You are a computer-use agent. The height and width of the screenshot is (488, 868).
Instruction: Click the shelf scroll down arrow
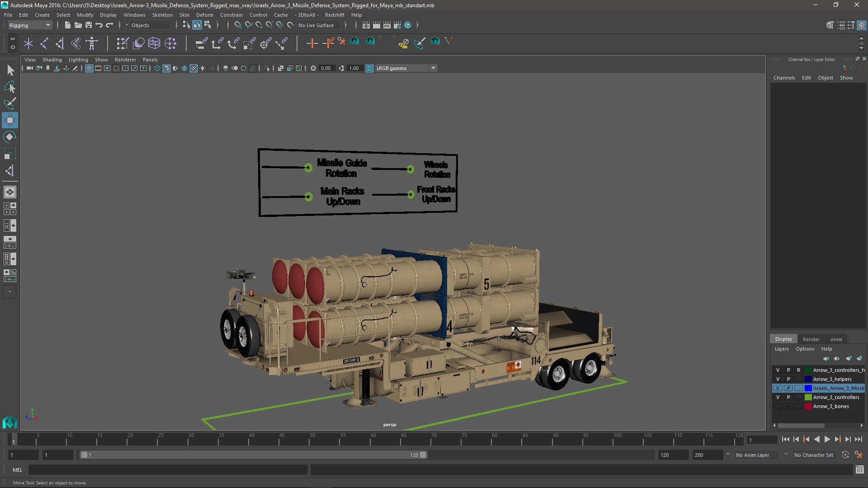(861, 48)
